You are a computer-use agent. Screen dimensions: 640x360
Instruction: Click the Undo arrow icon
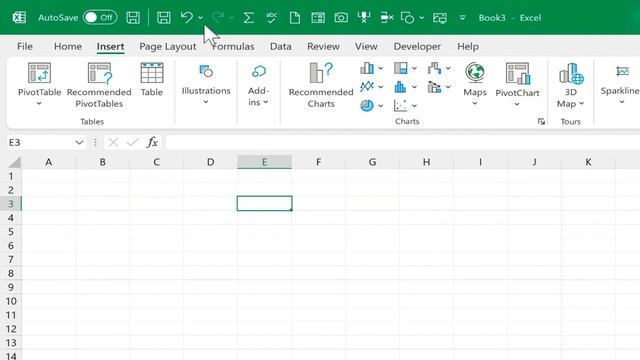click(187, 18)
